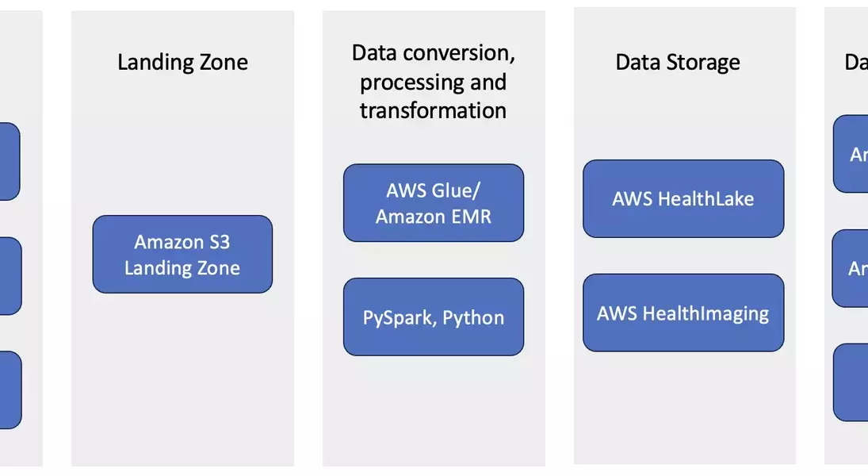This screenshot has width=868, height=476.
Task: Click the cut-off bottom blue box at right edge
Action: (851, 382)
